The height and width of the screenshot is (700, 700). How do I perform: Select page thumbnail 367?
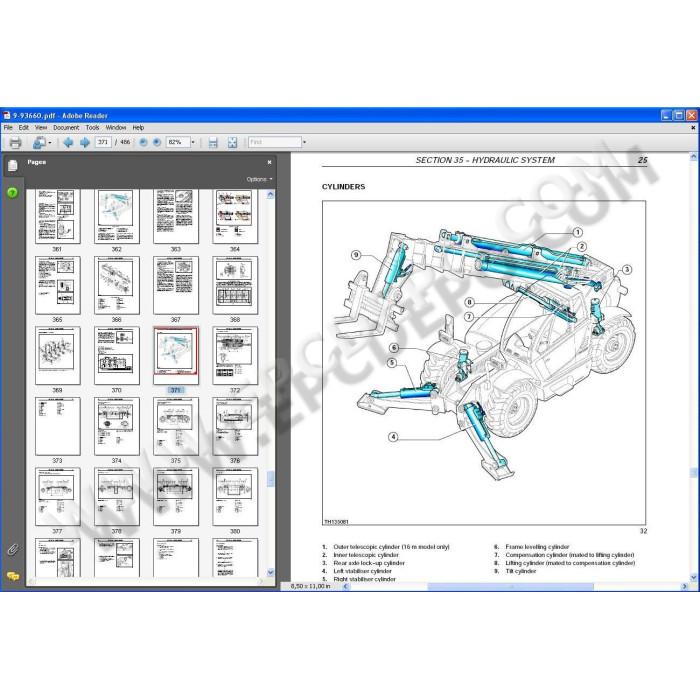click(x=176, y=285)
